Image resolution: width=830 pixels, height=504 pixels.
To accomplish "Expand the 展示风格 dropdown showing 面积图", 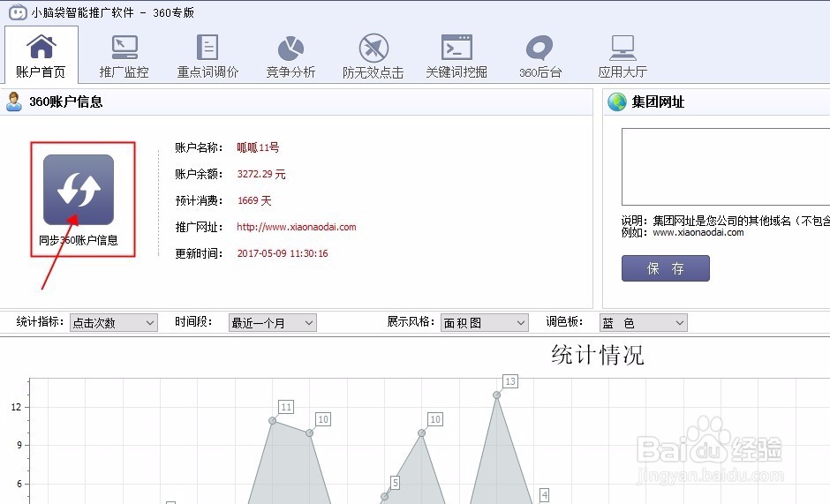I will pos(485,322).
